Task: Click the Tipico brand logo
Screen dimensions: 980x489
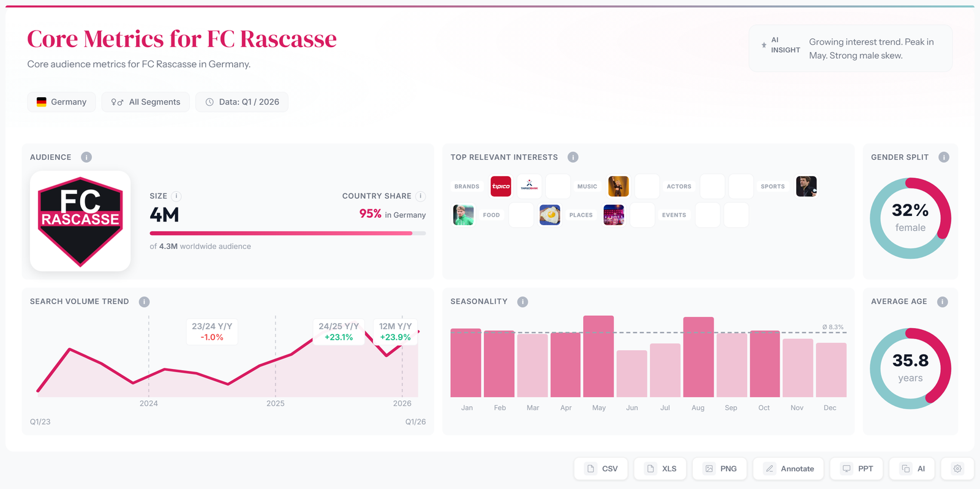Action: [501, 187]
